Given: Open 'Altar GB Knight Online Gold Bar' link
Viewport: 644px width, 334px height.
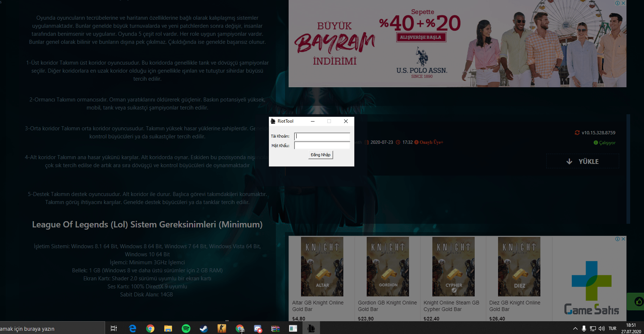Looking at the screenshot, I should point(318,306).
